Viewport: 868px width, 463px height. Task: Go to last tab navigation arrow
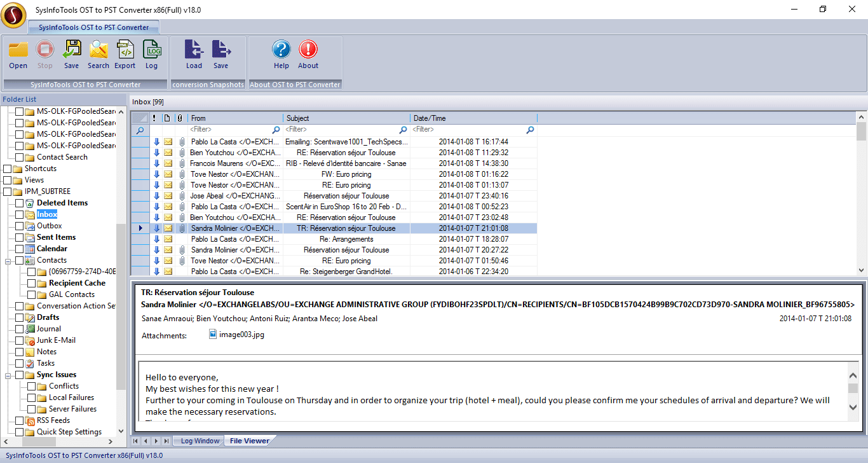[x=166, y=441]
